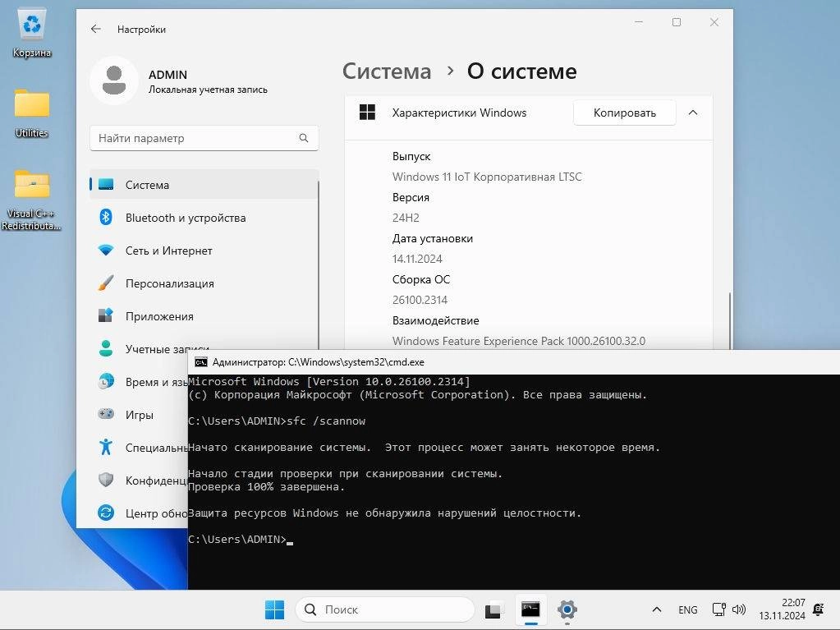Click in the Найти параметр search field

[x=204, y=138]
